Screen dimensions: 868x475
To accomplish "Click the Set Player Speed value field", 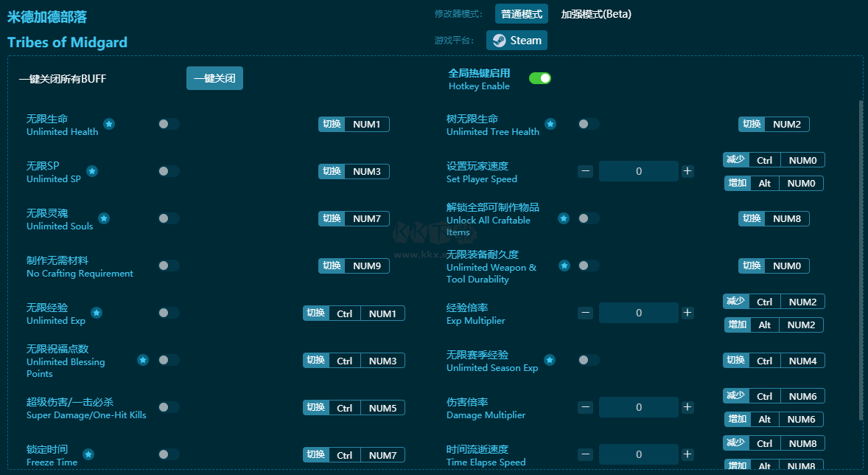I will pos(639,171).
